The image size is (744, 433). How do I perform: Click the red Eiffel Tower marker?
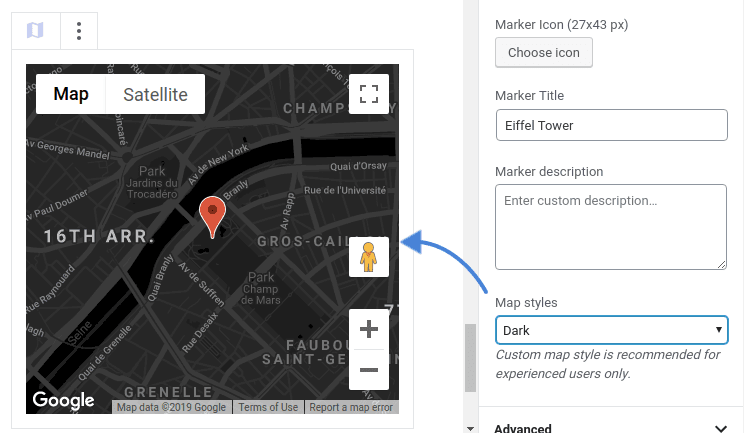point(212,217)
